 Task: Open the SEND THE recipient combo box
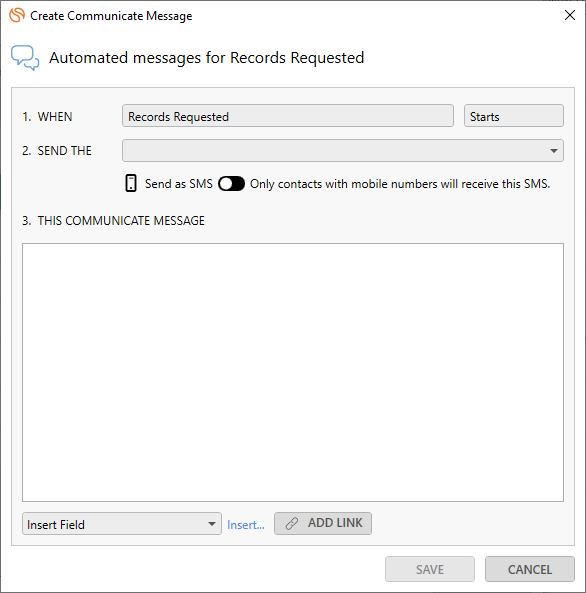[343, 151]
